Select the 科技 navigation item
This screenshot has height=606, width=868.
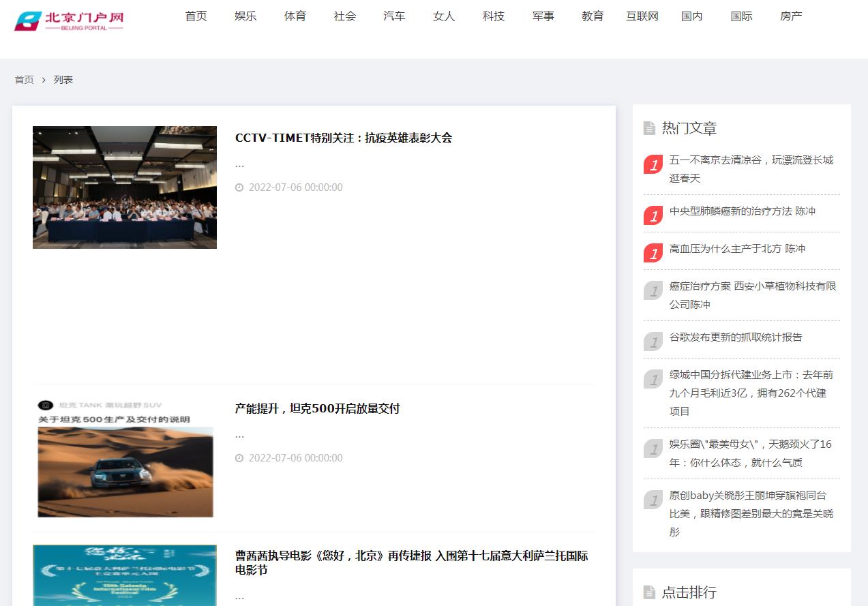494,16
